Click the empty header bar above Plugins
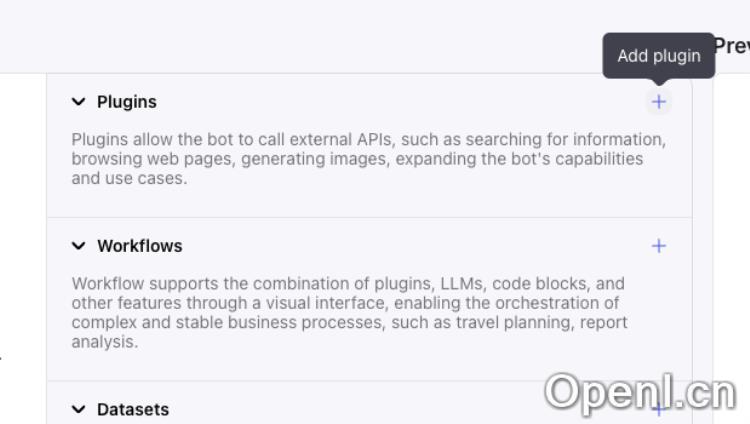Viewport: 750px width, 424px height. click(x=300, y=36)
